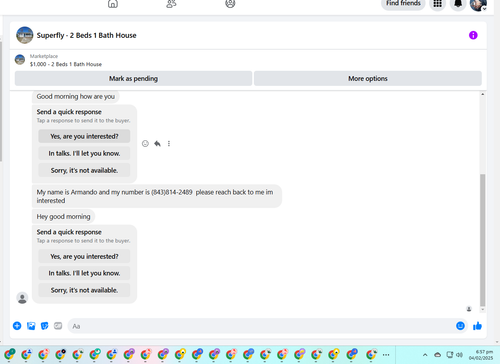Send a thumbs-up like

pos(477,326)
